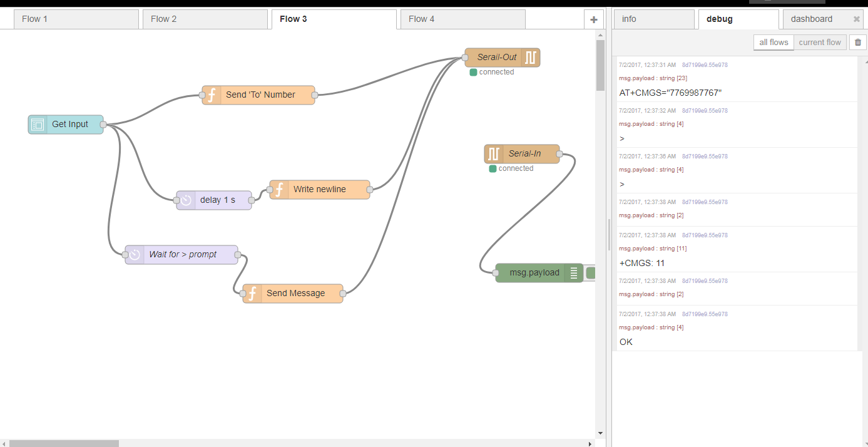Click the '7/2/2017, 12:37:36 AM' timestamp
This screenshot has width=868, height=447.
(647, 157)
